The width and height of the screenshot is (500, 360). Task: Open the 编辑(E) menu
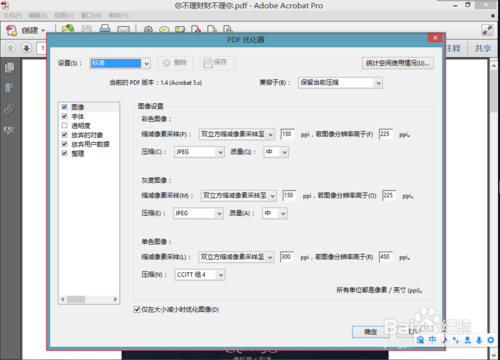[38, 16]
